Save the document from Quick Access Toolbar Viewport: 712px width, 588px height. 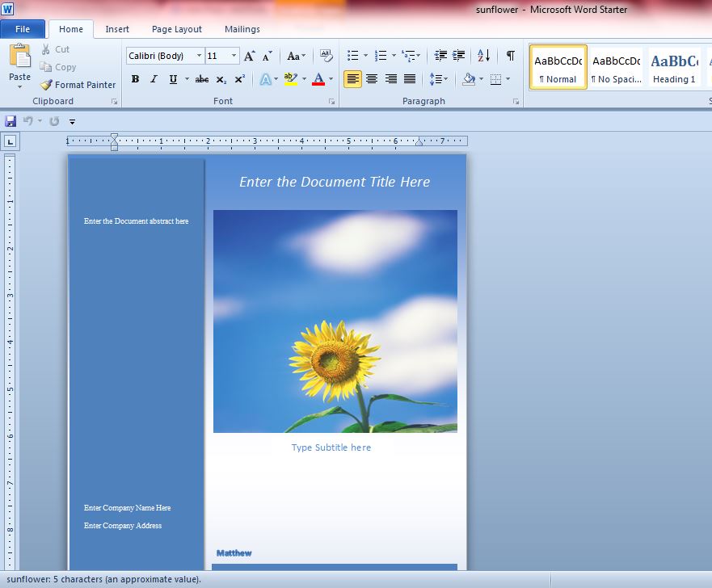(x=10, y=120)
